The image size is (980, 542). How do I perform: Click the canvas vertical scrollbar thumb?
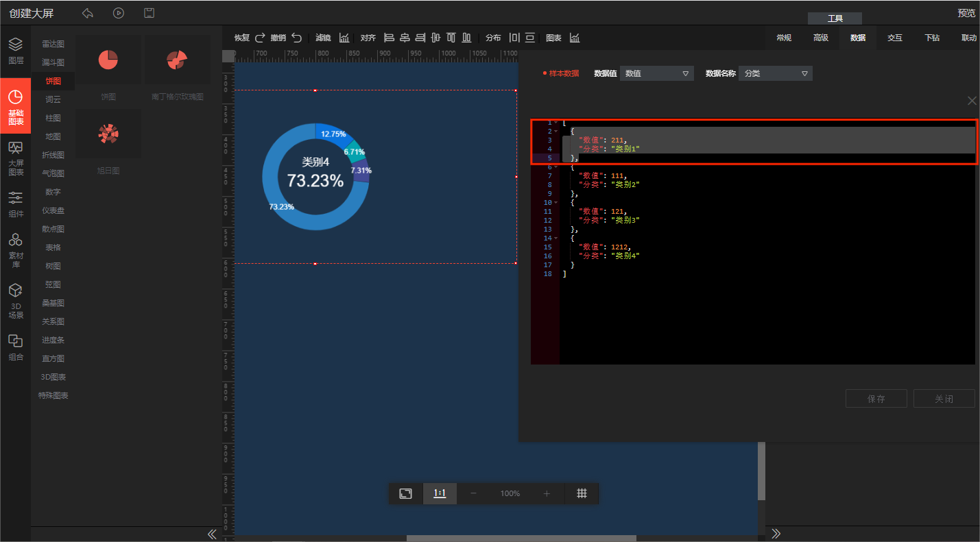tap(761, 471)
